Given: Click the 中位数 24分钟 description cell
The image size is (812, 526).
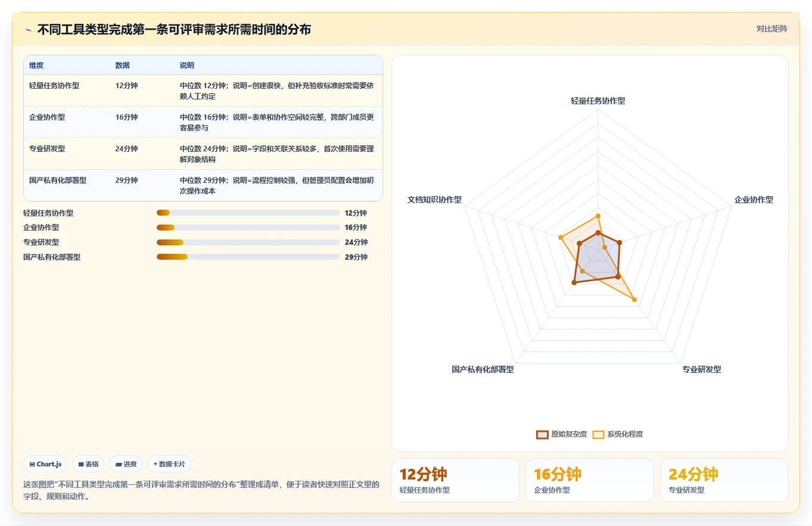Looking at the screenshot, I should tap(277, 154).
